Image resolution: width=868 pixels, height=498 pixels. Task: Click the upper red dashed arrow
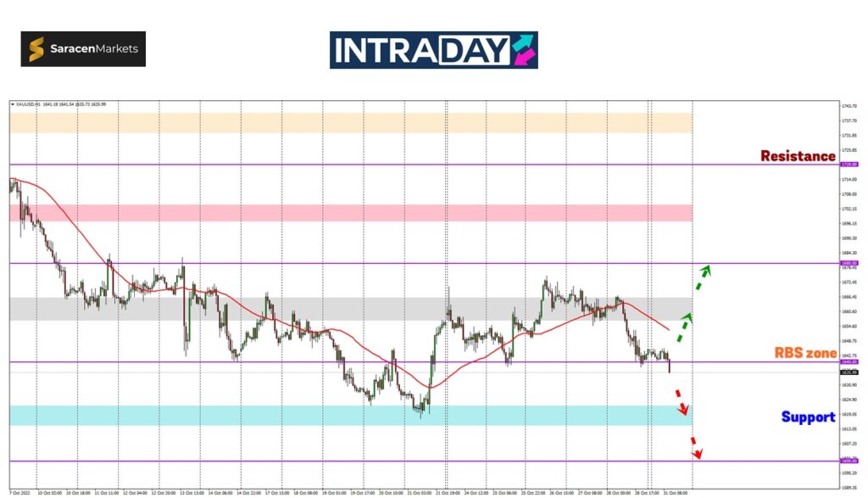(680, 402)
